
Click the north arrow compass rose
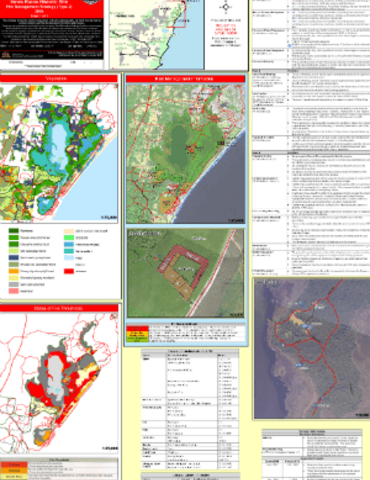tap(226, 7)
